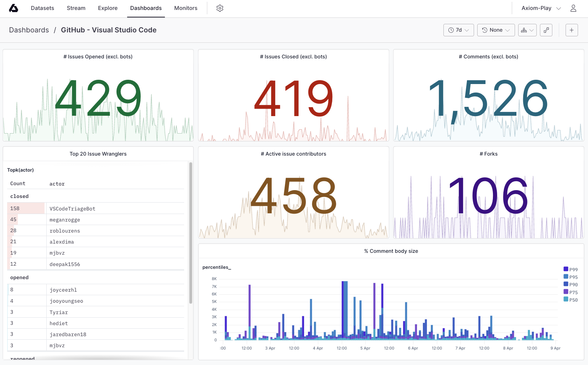Click the history icon in None selector
The image size is (588, 365).
(485, 30)
